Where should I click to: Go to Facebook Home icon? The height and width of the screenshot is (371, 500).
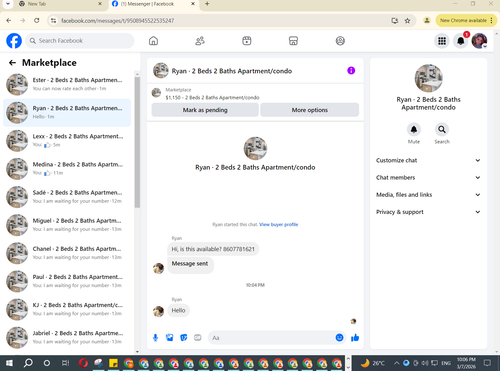153,41
